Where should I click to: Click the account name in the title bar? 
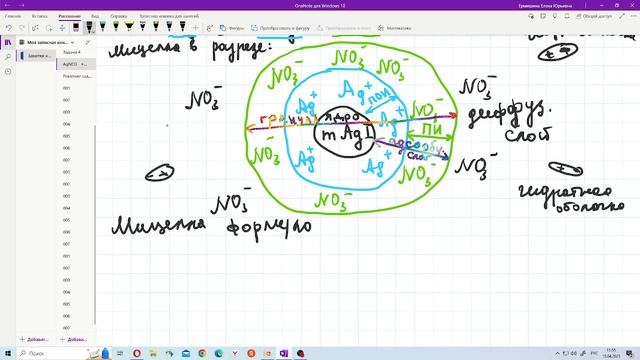(x=545, y=6)
